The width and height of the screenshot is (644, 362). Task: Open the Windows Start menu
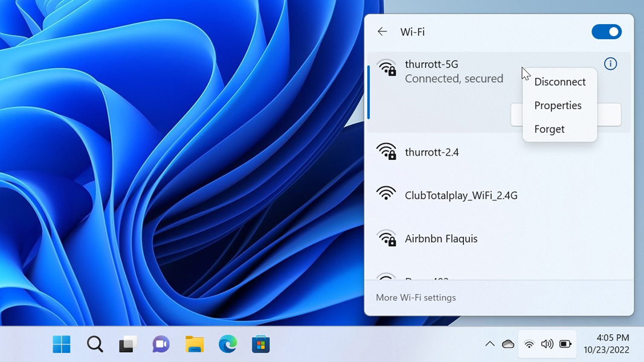[x=62, y=345]
